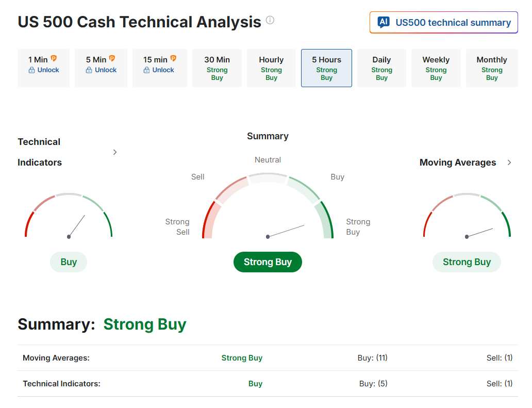Screen dimensions: 532x408
Task: Click the premium badge icon on 5 Min
Action: tap(112, 58)
